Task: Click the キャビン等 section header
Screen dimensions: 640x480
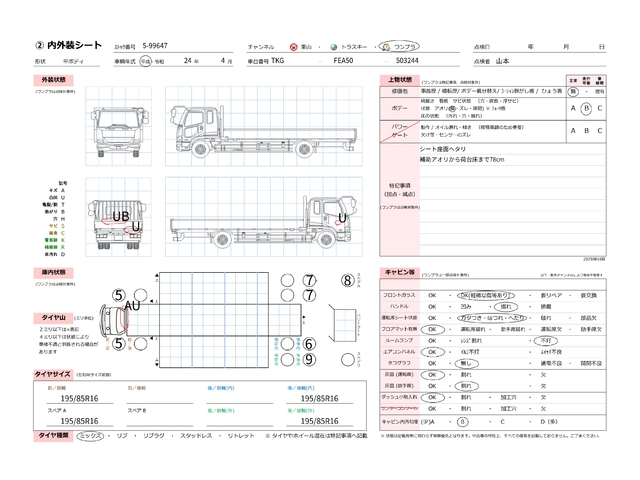Action: (x=400, y=272)
